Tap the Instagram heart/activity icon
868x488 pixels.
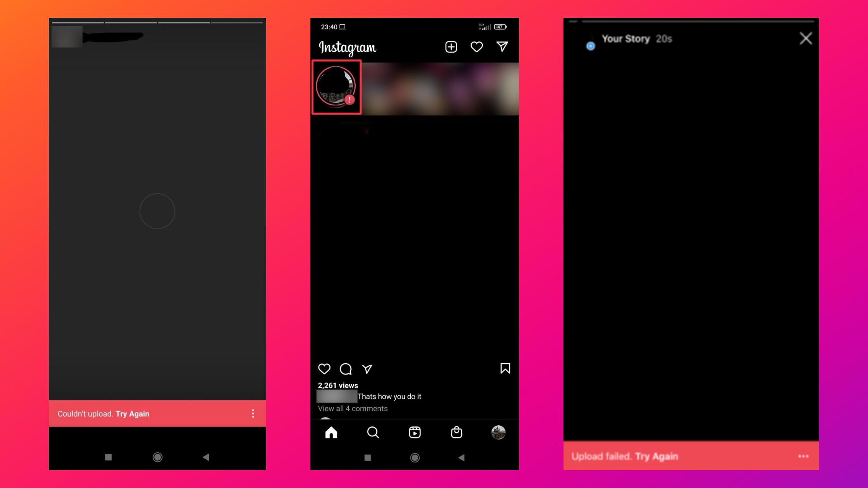(x=477, y=46)
